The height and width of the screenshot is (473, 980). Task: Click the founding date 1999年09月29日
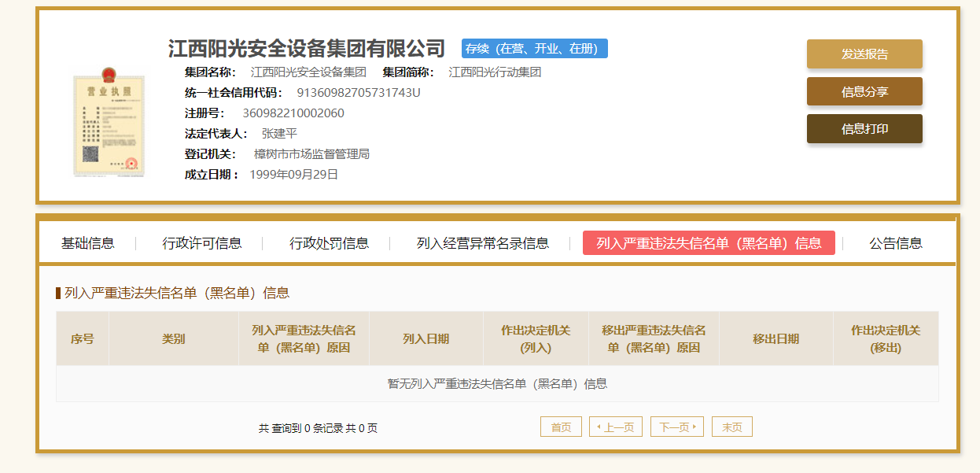pos(294,174)
